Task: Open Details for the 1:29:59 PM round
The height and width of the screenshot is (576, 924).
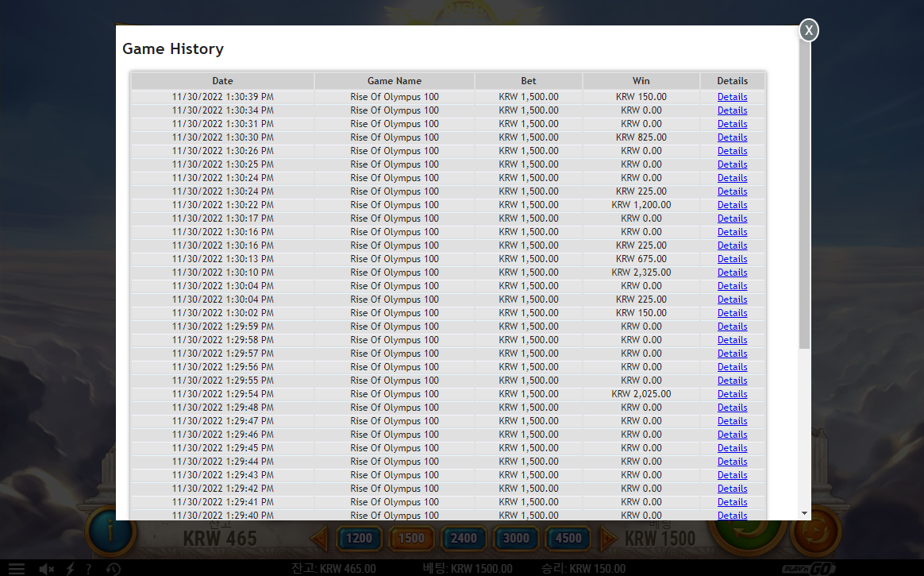Action: pos(733,327)
